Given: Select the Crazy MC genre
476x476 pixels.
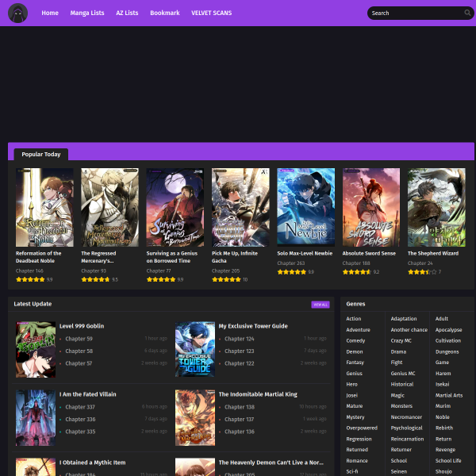Looking at the screenshot, I should [401, 340].
